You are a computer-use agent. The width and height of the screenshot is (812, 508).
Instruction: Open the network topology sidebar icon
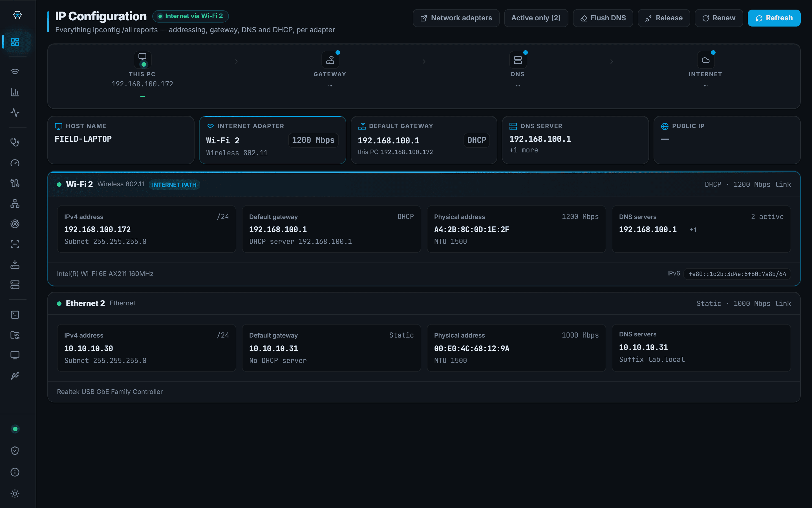click(x=15, y=203)
